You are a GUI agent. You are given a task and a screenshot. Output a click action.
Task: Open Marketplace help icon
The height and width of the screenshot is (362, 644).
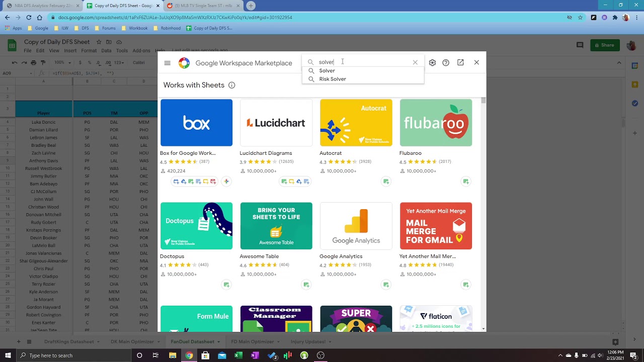pyautogui.click(x=446, y=63)
